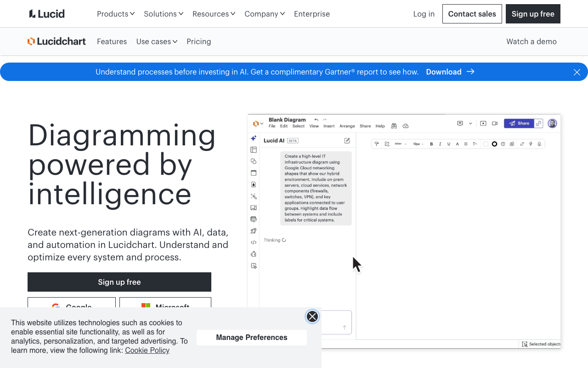Click the puzzle piece integrations icon
Viewport: 588px width, 368px height.
[254, 254]
